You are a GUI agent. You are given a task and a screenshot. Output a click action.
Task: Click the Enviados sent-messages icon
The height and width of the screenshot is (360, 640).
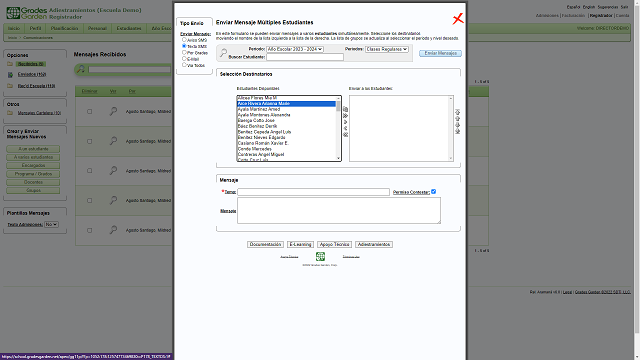coord(10,75)
